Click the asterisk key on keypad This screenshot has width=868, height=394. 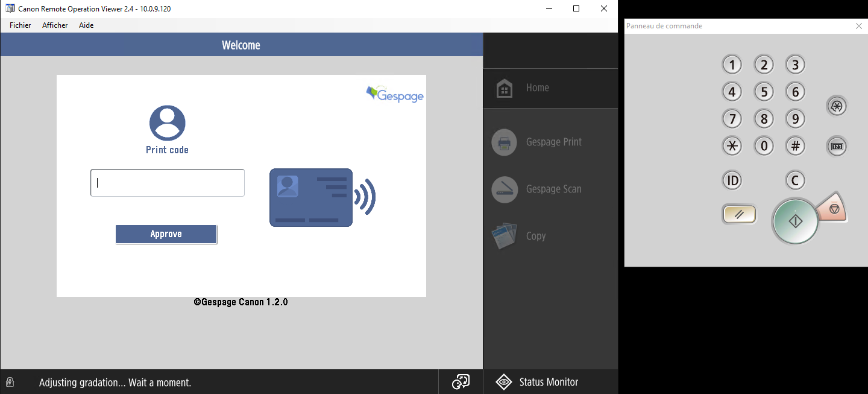[x=732, y=146]
